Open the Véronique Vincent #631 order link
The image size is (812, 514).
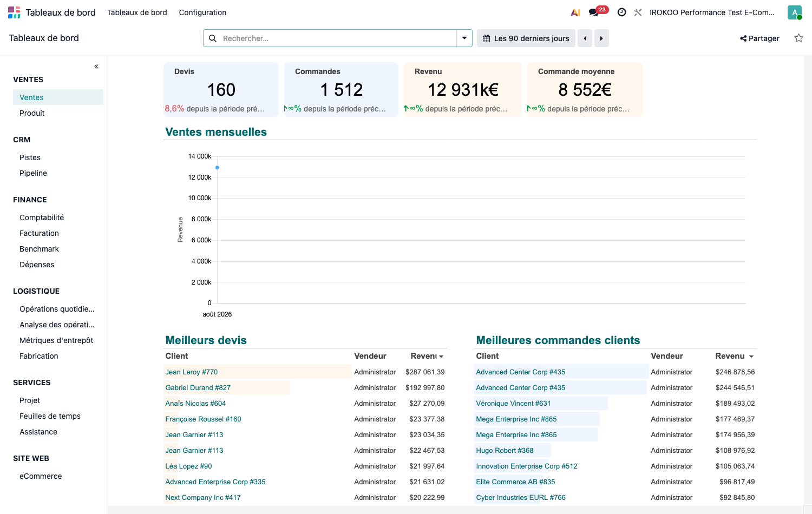click(x=513, y=404)
